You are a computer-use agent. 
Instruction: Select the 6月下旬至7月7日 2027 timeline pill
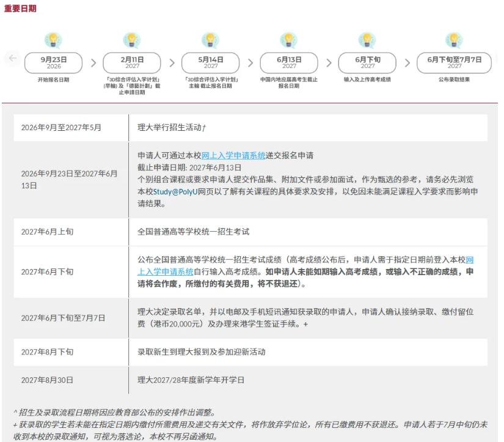(x=454, y=63)
